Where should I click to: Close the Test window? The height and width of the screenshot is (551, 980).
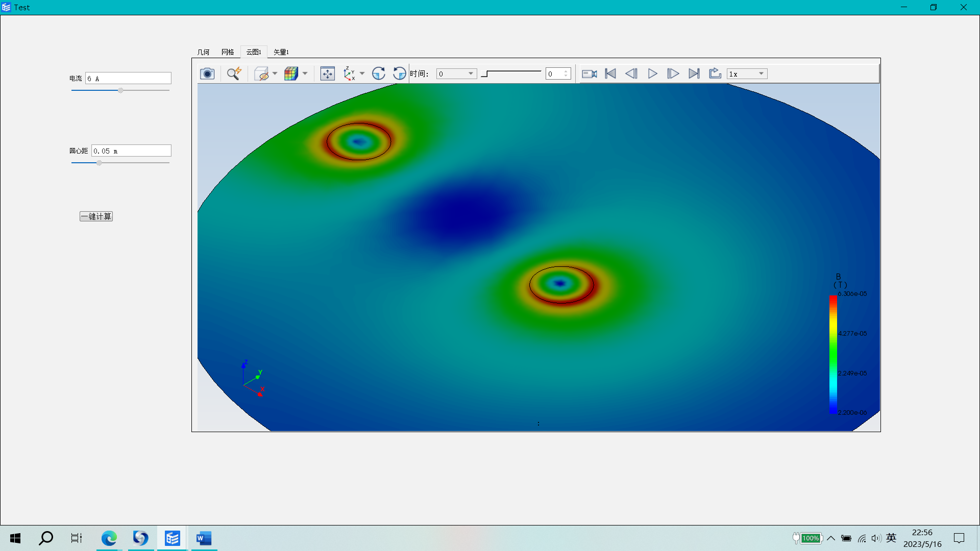click(964, 7)
